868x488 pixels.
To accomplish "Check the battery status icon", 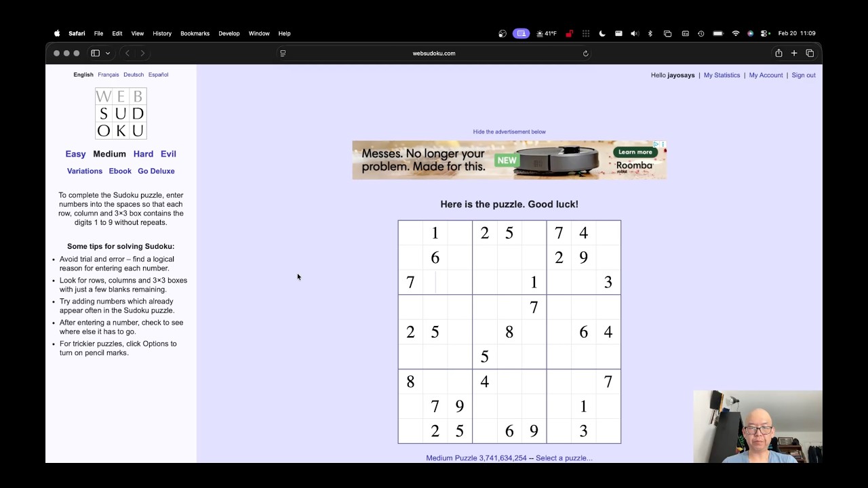I will click(717, 33).
